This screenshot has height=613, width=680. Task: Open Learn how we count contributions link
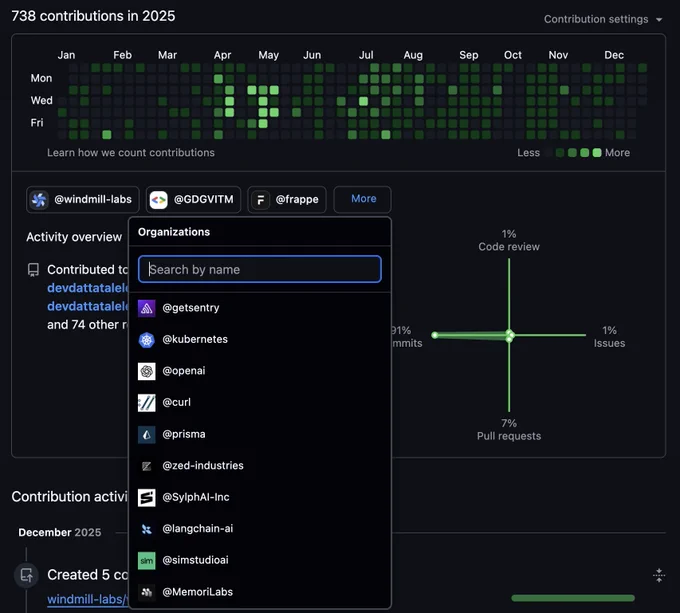(x=131, y=153)
